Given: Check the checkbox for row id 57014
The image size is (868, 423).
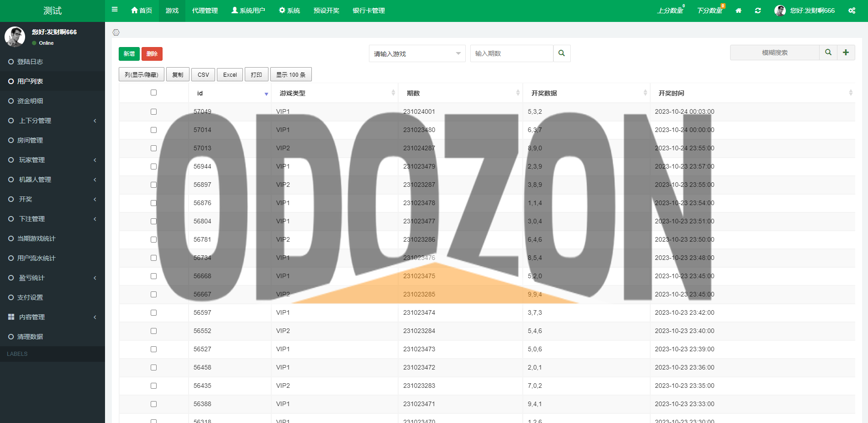Looking at the screenshot, I should coord(153,130).
